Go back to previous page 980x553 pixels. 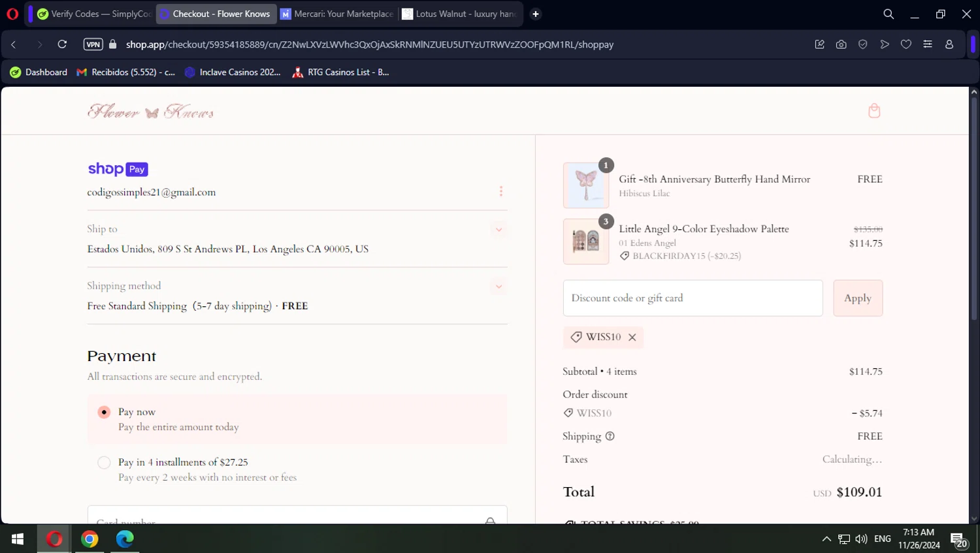[x=14, y=44]
